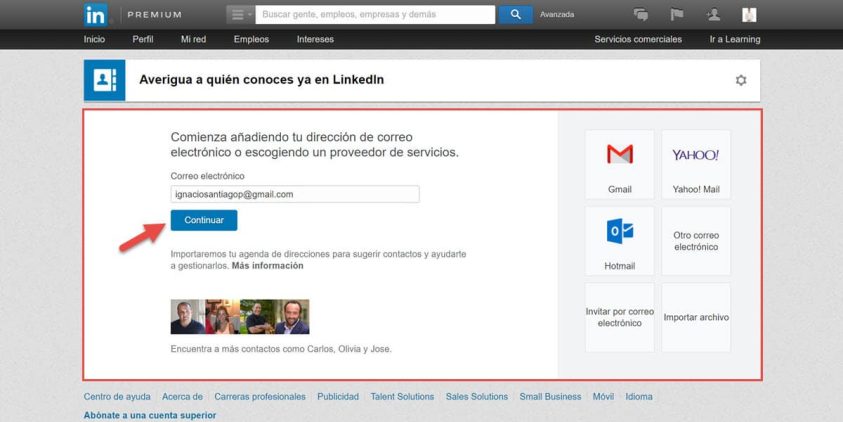
Task: Choose Importar archivo tile
Action: tap(696, 318)
